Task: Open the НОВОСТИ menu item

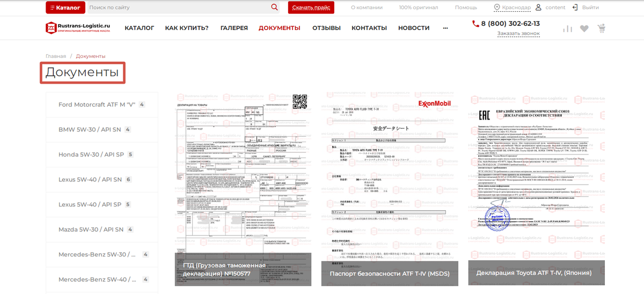Action: click(x=414, y=28)
